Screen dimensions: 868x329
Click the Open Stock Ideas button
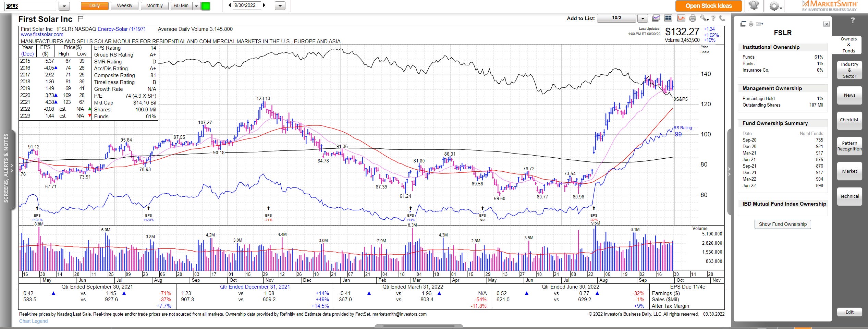[x=709, y=6]
